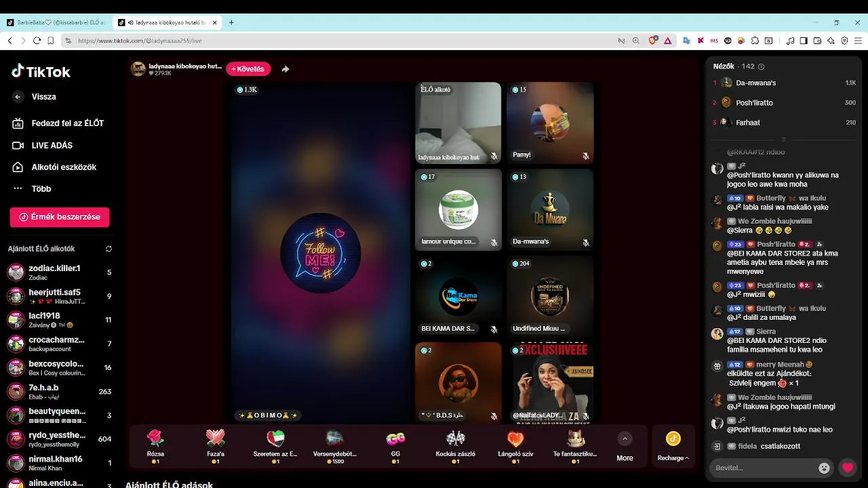This screenshot has height=488, width=868.
Task: Open LIVE ADÁS section
Action: (43, 146)
